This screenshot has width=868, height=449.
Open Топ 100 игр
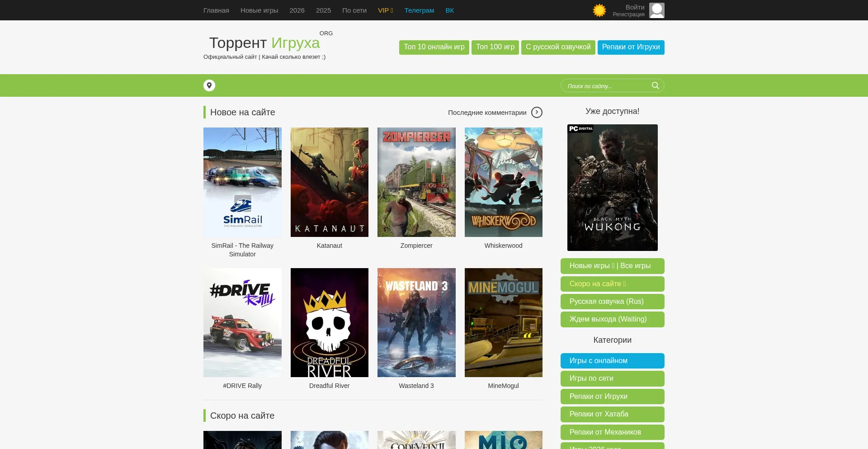pyautogui.click(x=495, y=47)
